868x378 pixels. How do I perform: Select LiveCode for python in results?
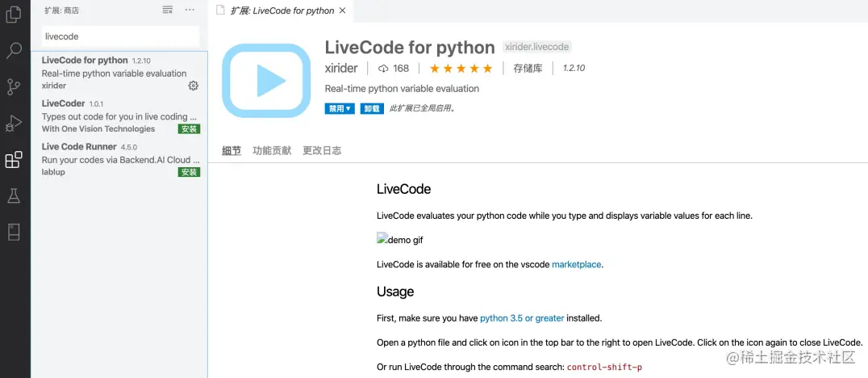tap(119, 73)
